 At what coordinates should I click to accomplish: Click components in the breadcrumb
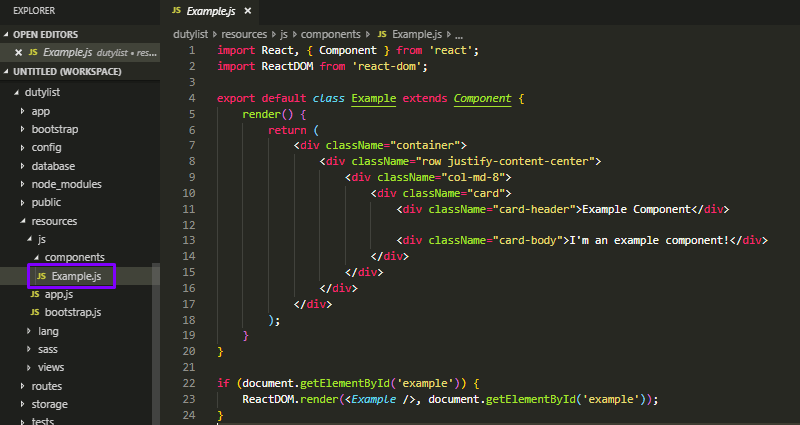tap(331, 35)
